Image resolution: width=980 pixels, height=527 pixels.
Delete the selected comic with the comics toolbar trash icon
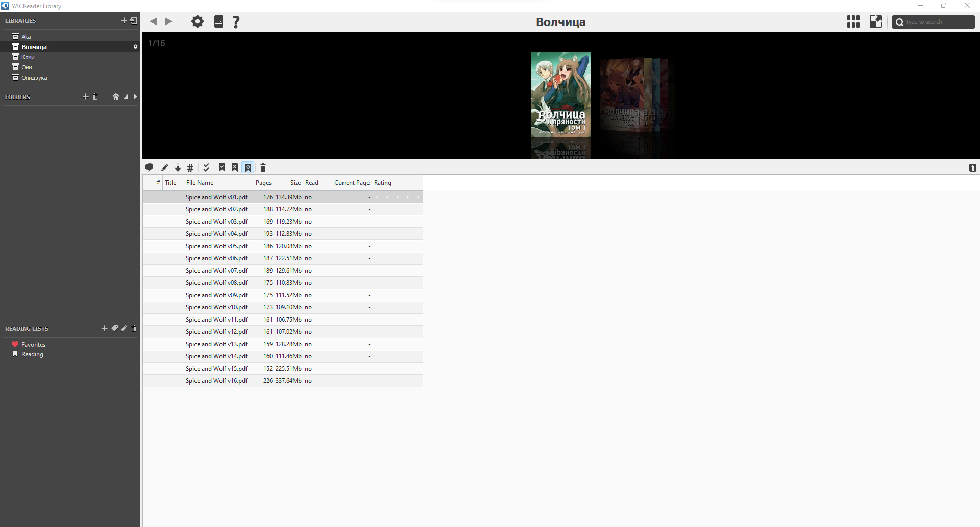pyautogui.click(x=263, y=167)
